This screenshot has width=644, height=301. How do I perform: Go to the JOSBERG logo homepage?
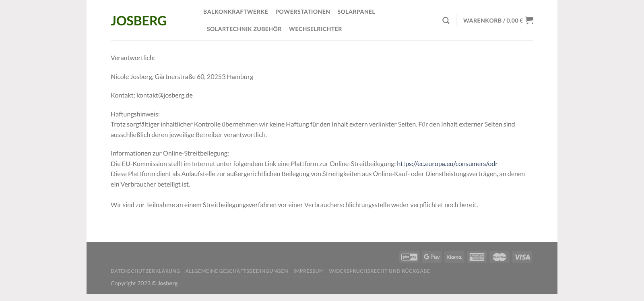tap(138, 21)
